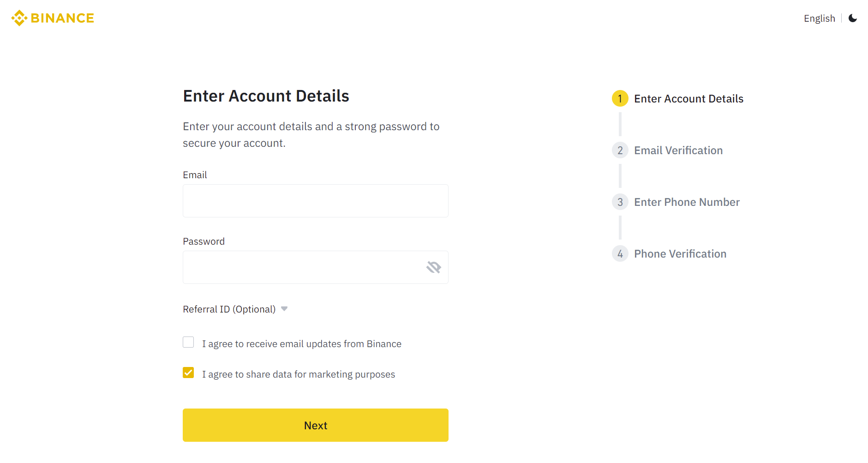The height and width of the screenshot is (463, 868).
Task: Click the step 1 yellow circle
Action: (620, 99)
